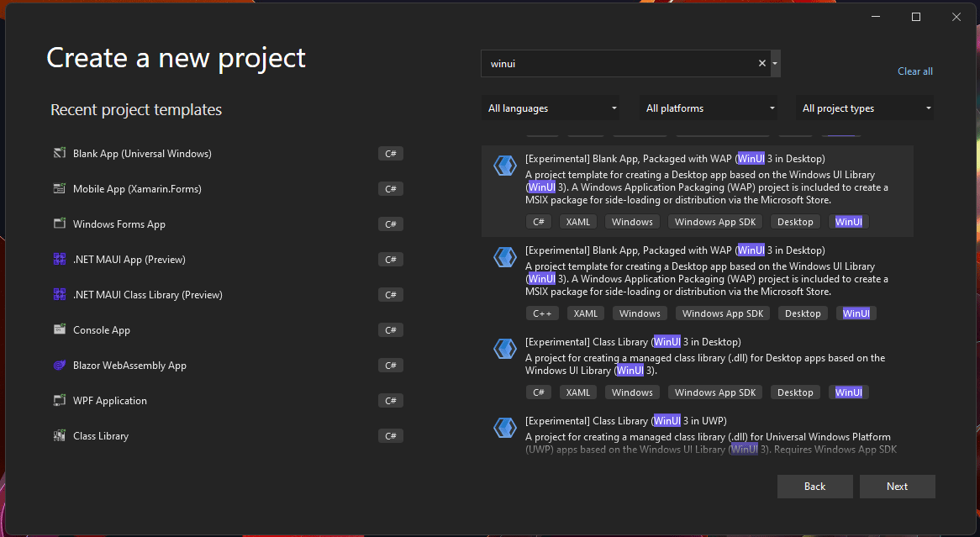This screenshot has height=537, width=980.
Task: Click the Back button
Action: point(815,487)
